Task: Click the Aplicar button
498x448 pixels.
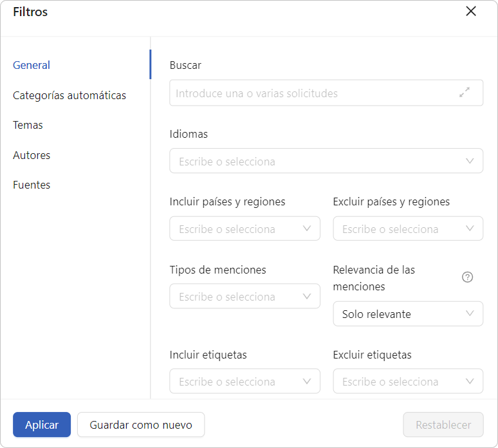Action: (42, 424)
